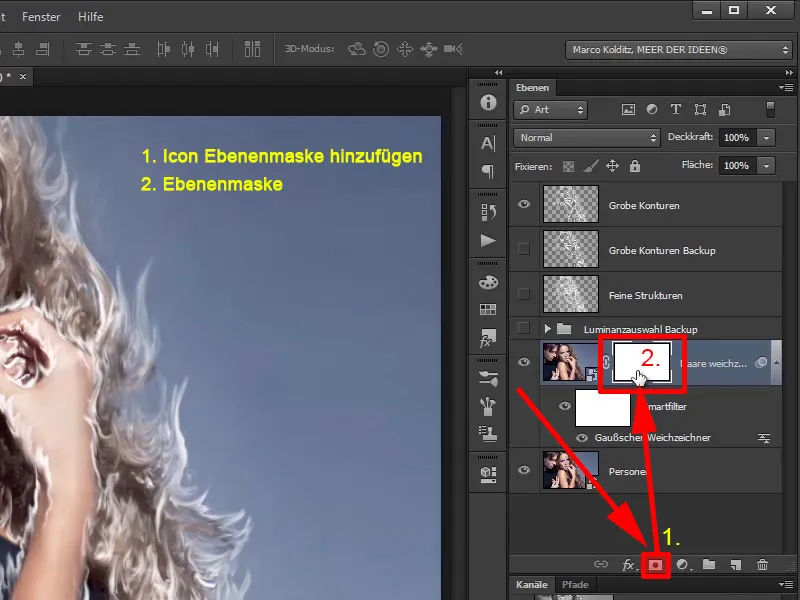Filter layers by shape layers icon
This screenshot has width=800, height=600.
(701, 110)
